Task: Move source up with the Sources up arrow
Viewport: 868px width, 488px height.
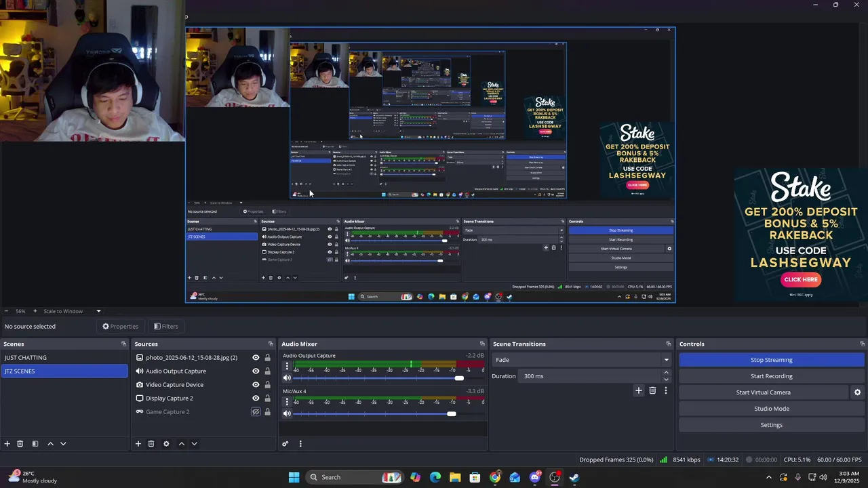Action: point(181,444)
